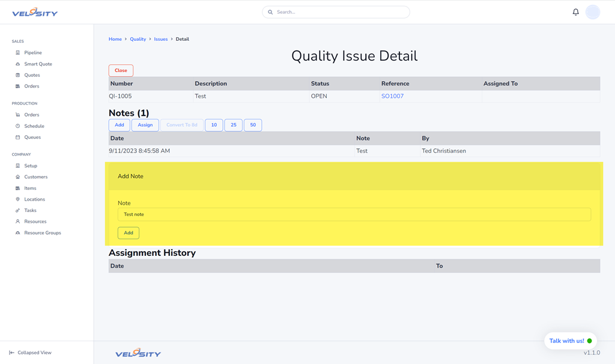Screen dimensions: 615x364
Task: Click into the Note text field
Action: click(x=354, y=214)
